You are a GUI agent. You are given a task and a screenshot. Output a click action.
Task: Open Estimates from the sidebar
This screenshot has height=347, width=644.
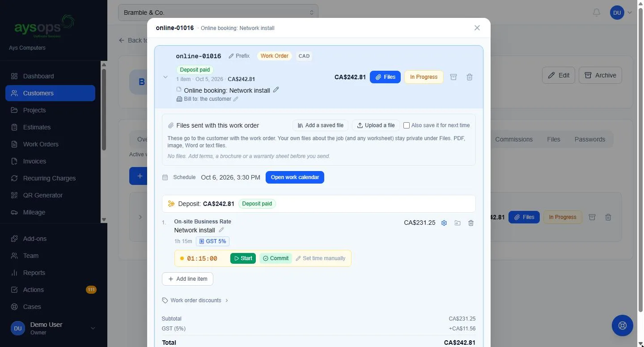pyautogui.click(x=50, y=127)
